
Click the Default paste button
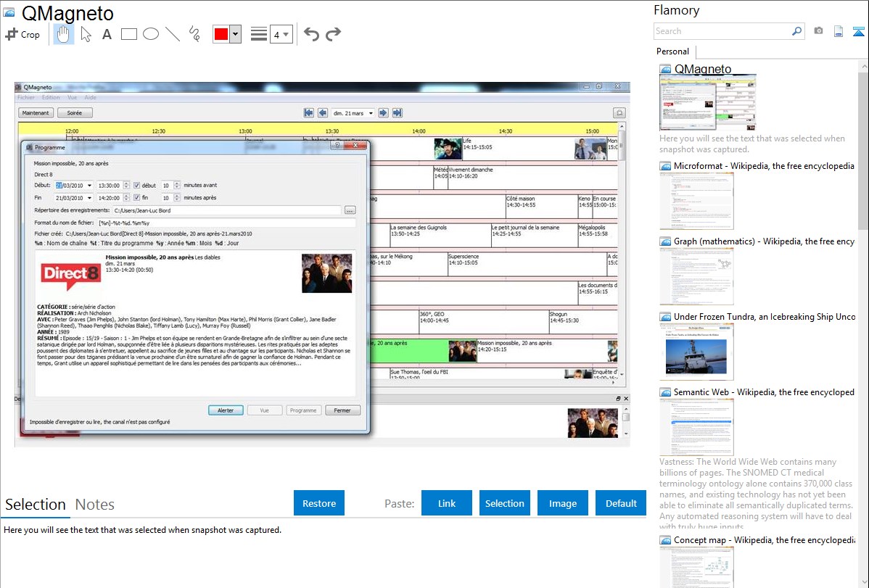point(621,503)
